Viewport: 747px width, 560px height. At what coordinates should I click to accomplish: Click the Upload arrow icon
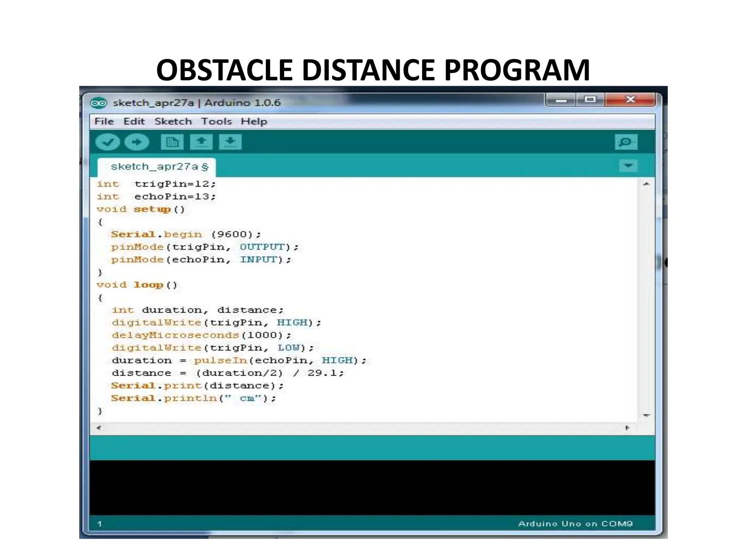click(137, 142)
